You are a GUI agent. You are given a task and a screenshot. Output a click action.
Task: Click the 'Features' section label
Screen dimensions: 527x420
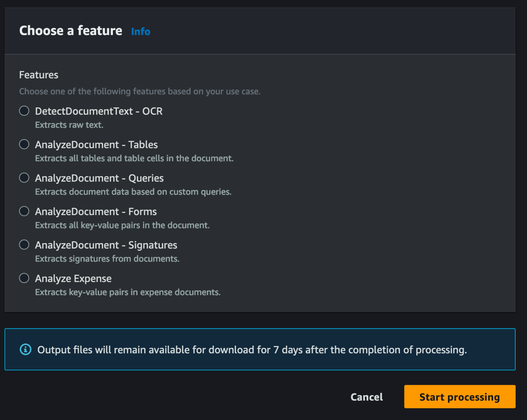39,75
